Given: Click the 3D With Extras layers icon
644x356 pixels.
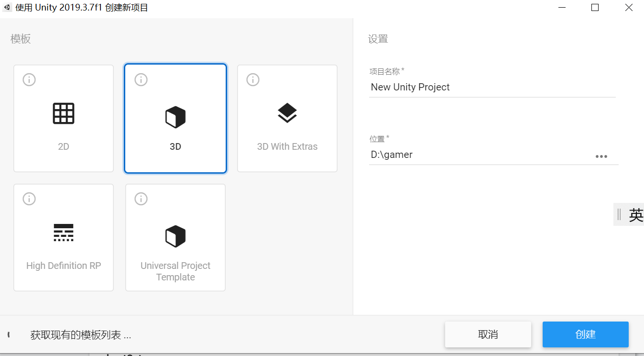Looking at the screenshot, I should point(287,113).
